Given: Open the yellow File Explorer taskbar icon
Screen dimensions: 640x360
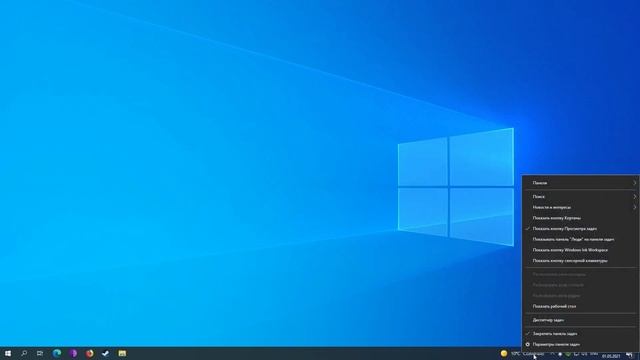Looking at the screenshot, I should (122, 353).
